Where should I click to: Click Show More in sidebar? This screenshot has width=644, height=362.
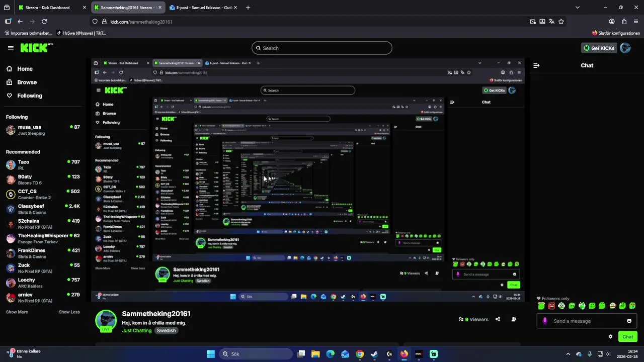[17, 312]
